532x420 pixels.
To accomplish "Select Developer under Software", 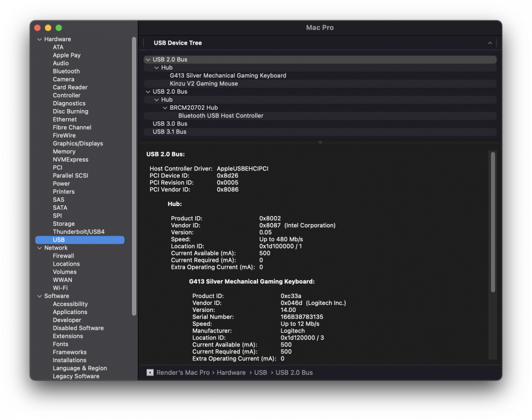I will 67,320.
